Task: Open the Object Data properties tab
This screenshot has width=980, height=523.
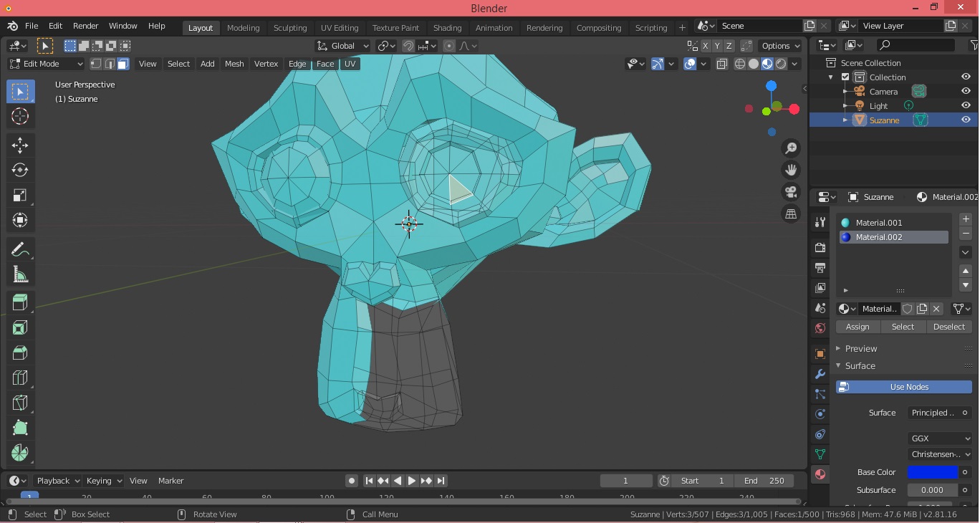Action: (x=820, y=454)
